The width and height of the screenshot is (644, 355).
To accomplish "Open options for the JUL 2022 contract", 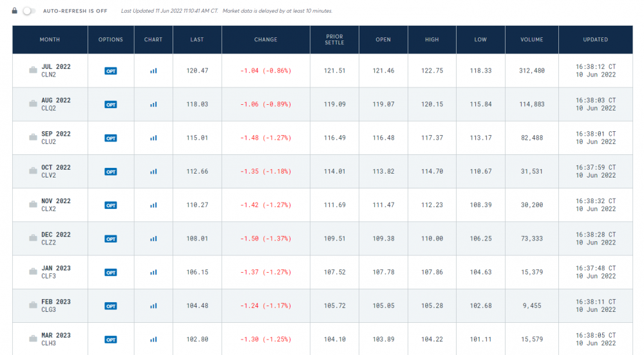I will click(111, 71).
